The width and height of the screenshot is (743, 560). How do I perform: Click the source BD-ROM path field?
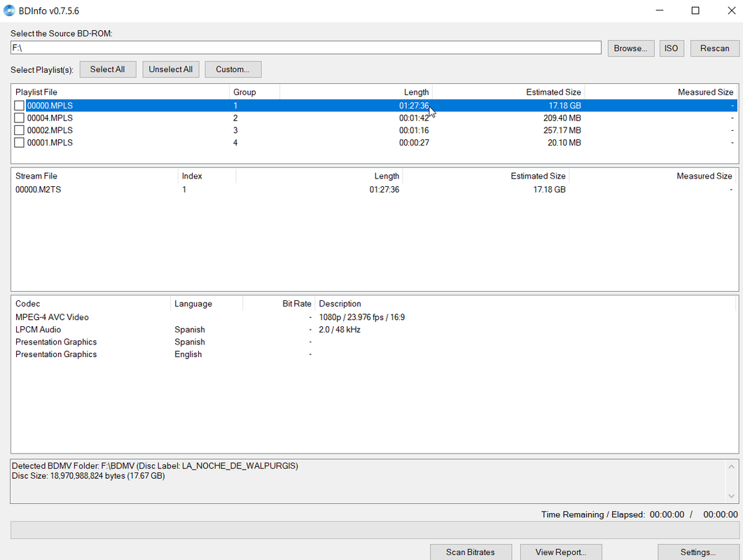point(305,48)
